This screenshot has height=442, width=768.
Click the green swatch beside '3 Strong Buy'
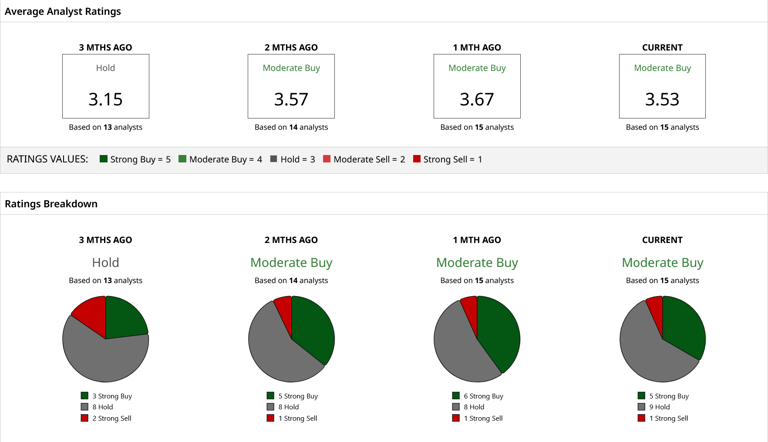[x=85, y=395]
